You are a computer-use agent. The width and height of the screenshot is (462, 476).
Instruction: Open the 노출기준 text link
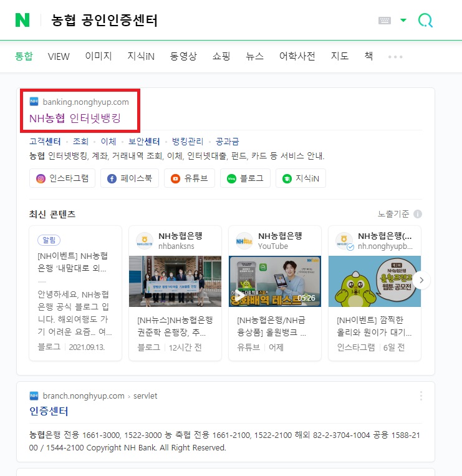(x=393, y=214)
